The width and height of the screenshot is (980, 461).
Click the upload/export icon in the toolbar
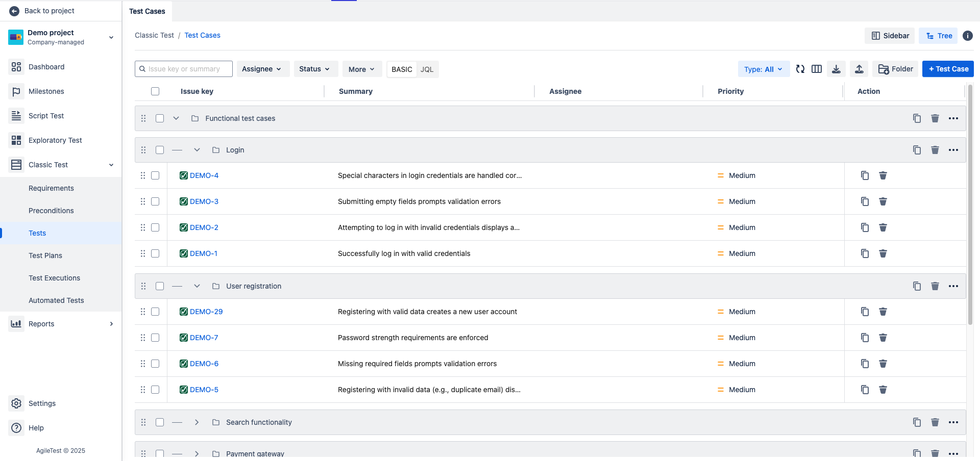click(x=859, y=69)
